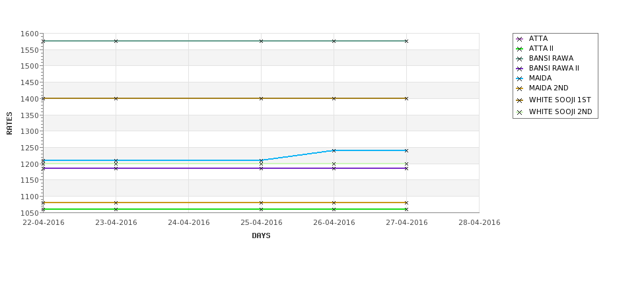The width and height of the screenshot is (644, 283).
Task: Click the BANSI RAWA II purple legend marker
Action: click(519, 69)
